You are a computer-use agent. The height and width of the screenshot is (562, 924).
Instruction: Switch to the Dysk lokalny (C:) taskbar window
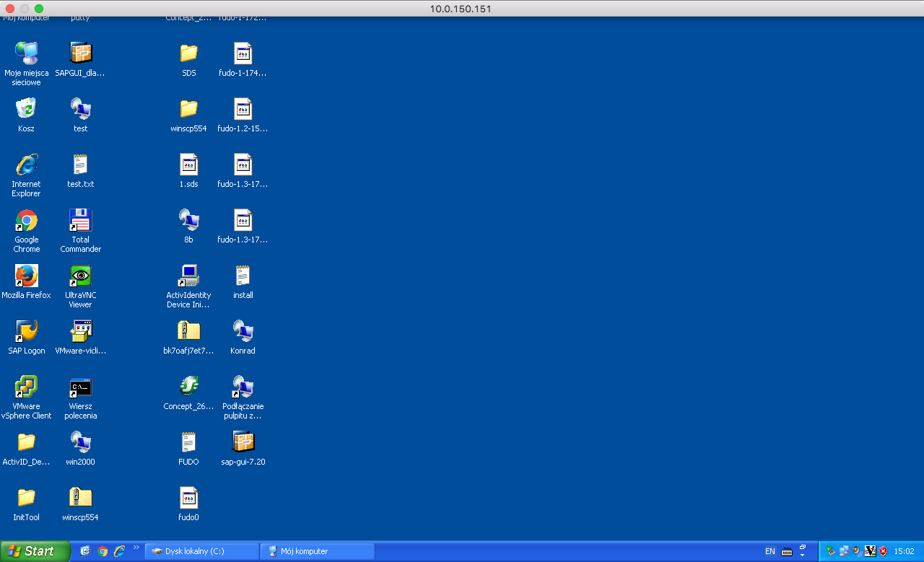coord(201,551)
